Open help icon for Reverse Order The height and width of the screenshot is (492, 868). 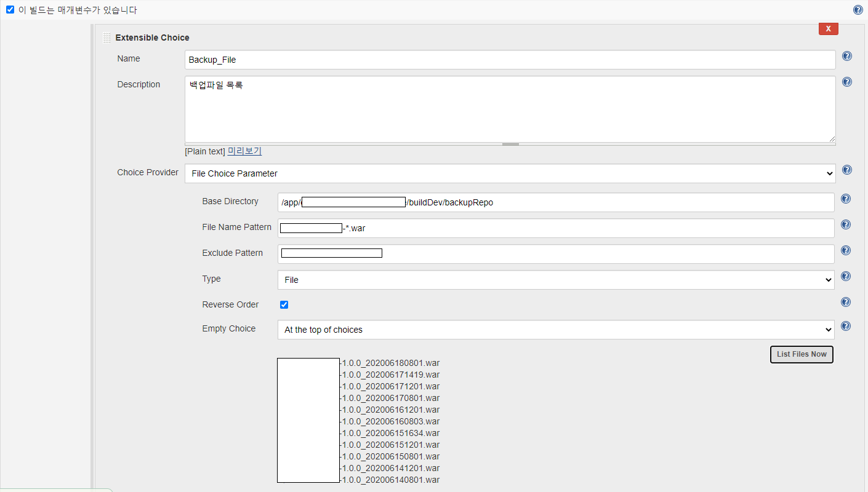point(846,302)
